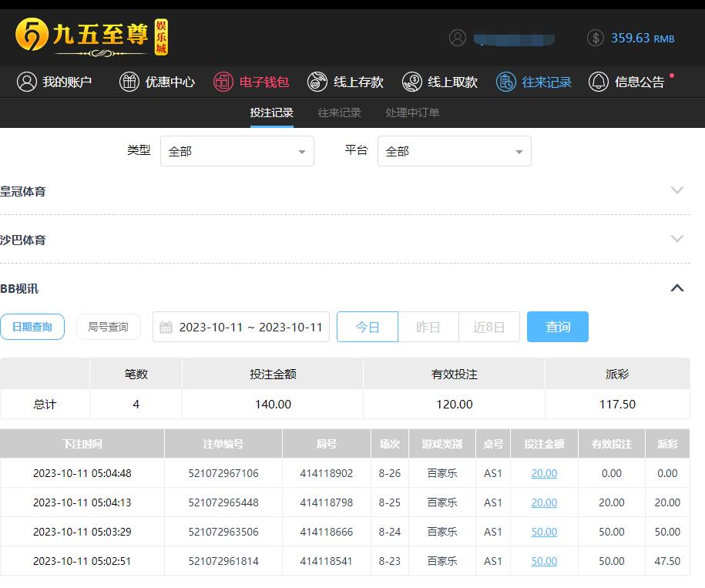
Task: Click timestamp 2023-10-11 05:02:51
Action: tap(82, 561)
